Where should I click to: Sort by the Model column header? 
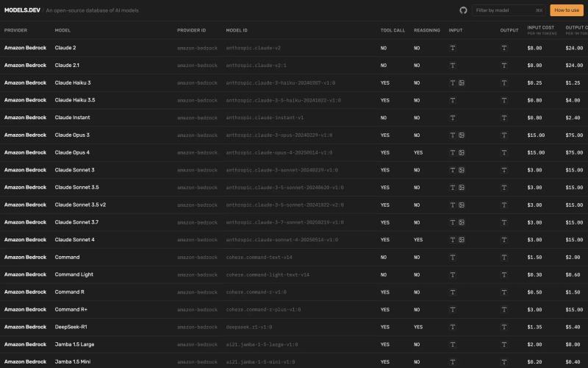tap(62, 30)
